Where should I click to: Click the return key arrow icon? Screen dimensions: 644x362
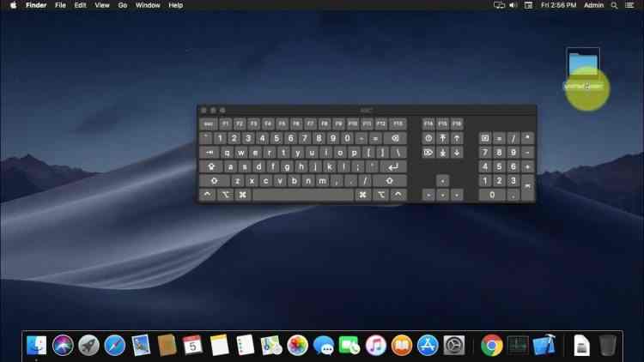pyautogui.click(x=393, y=166)
